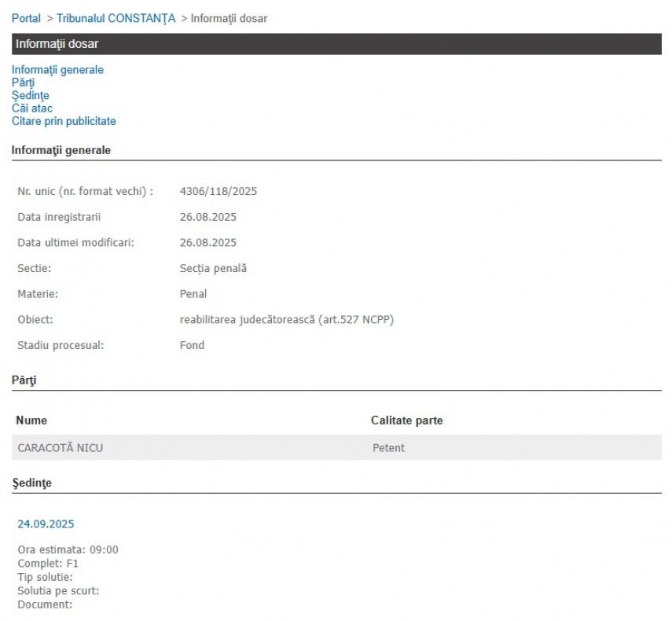Click the dark Informații dosar header bar
The image size is (672, 621).
pos(336,44)
